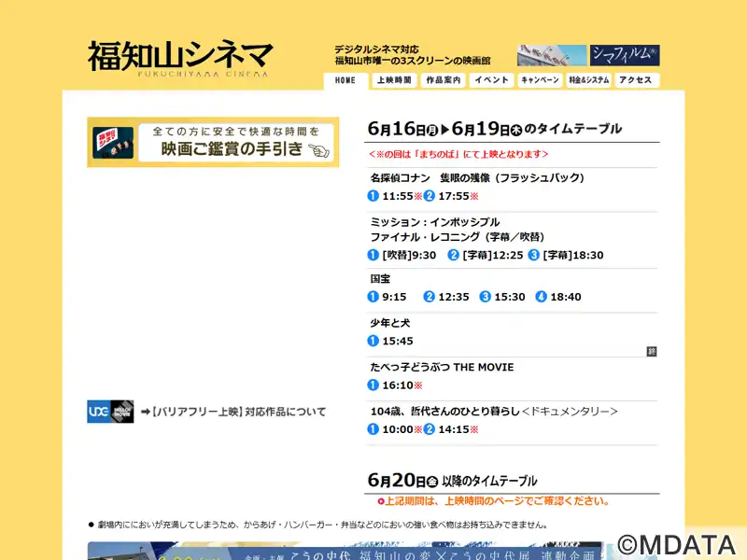
Task: Click the 6月16日▶6月19日 timetable heading
Action: 495,129
